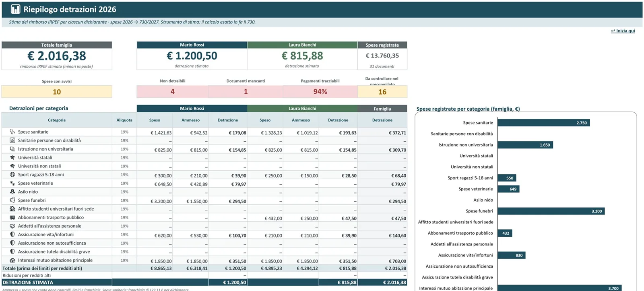The height and width of the screenshot is (291, 644).
Task: Select Mario Rossi's € 1.200,50 estimated deduction
Action: tap(192, 56)
